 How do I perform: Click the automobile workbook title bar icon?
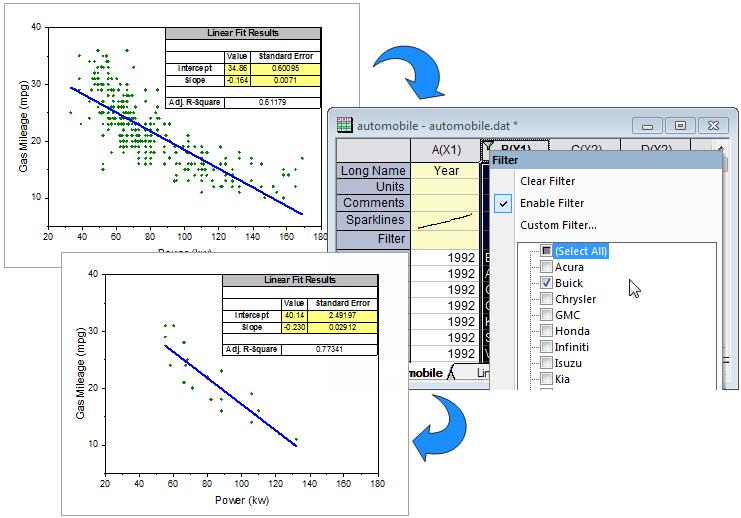pos(344,125)
